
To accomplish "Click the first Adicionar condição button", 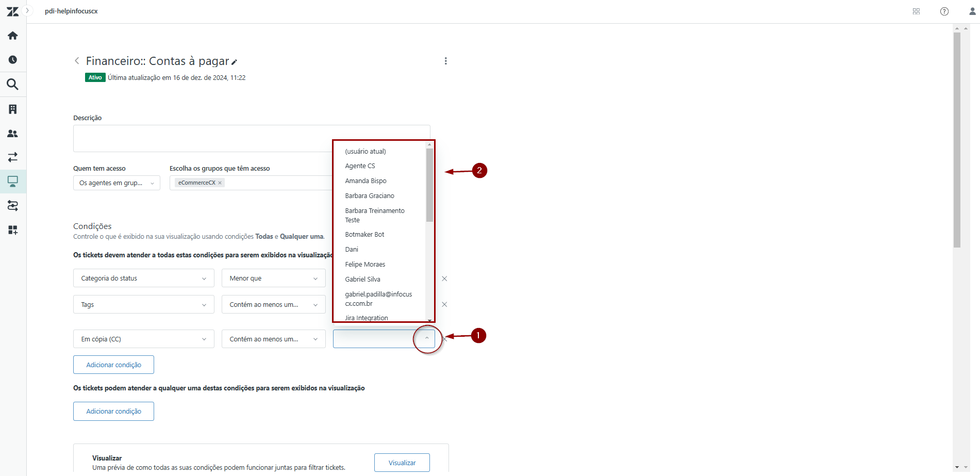I will (113, 365).
